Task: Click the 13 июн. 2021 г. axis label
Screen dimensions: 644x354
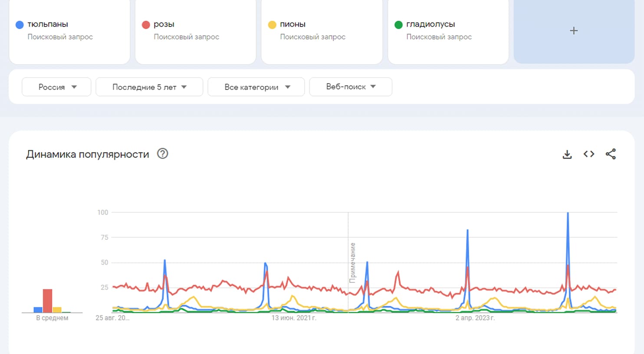Action: coord(294,318)
